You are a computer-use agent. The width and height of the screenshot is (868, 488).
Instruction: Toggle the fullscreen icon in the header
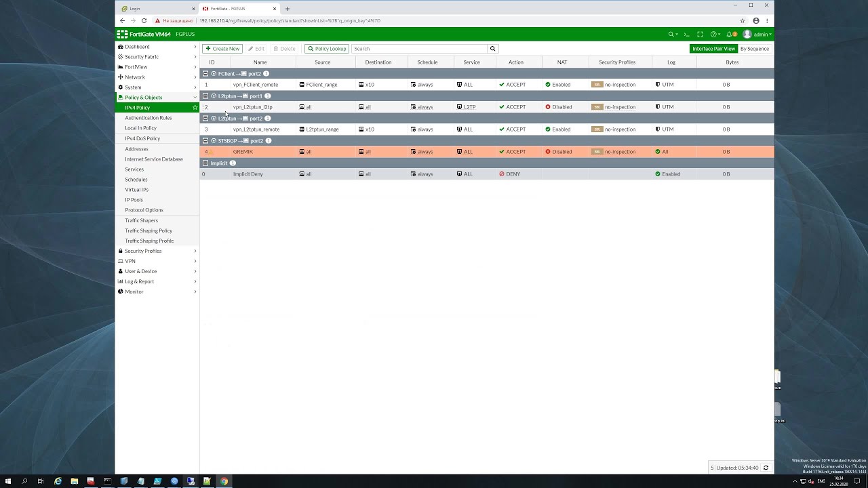point(700,35)
